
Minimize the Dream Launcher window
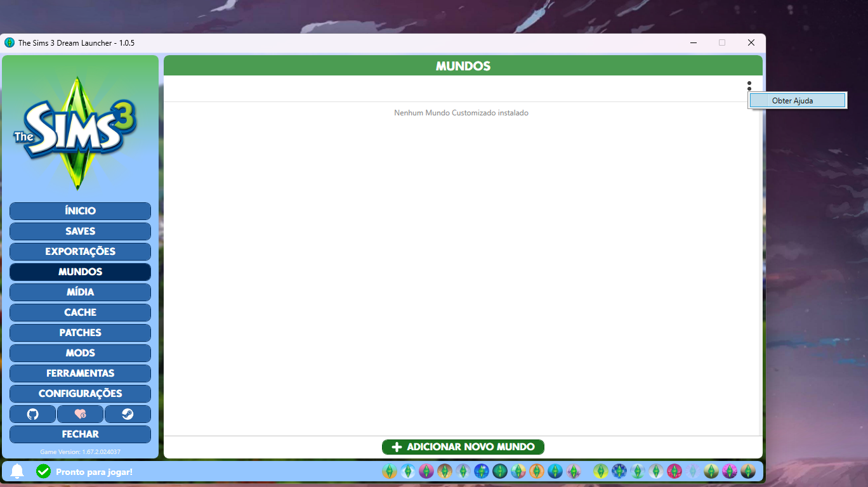pos(693,42)
